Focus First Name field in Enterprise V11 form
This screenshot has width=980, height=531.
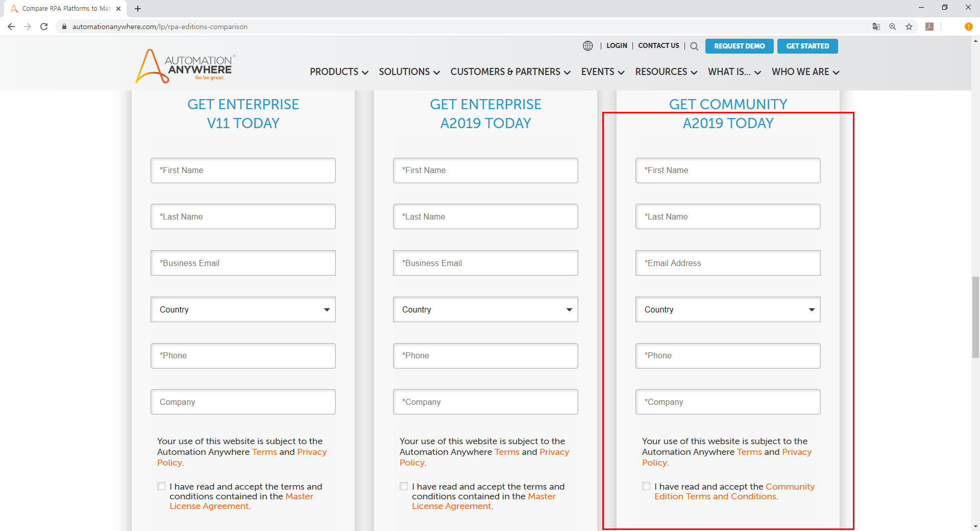tap(243, 171)
